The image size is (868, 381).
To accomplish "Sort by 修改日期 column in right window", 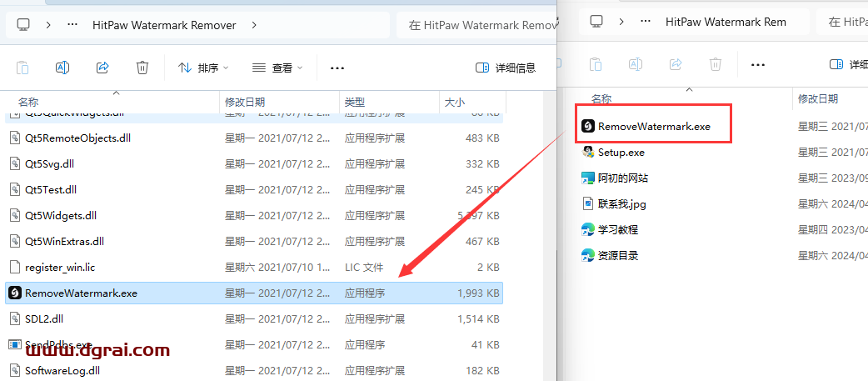I will click(818, 98).
